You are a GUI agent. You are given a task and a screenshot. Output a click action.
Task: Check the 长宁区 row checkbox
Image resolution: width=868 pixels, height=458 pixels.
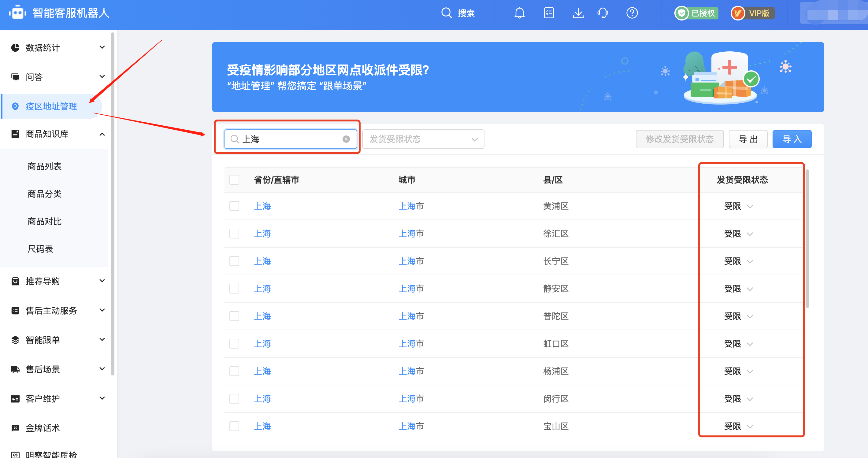234,261
